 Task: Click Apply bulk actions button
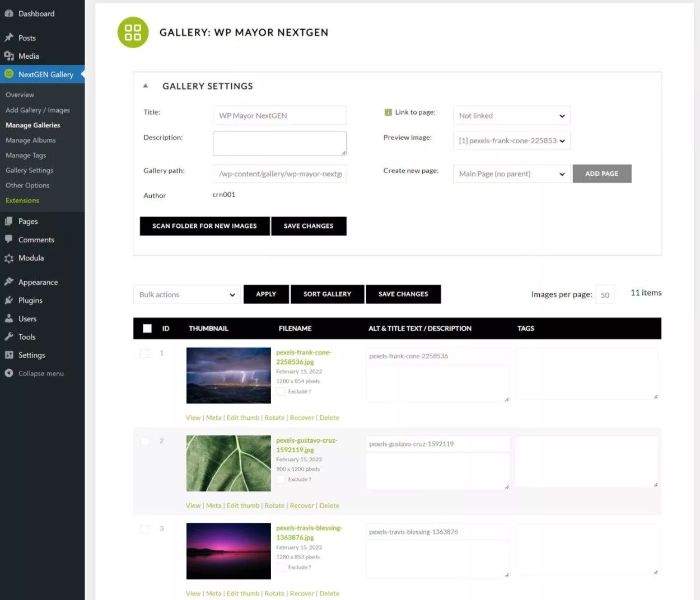coord(266,294)
